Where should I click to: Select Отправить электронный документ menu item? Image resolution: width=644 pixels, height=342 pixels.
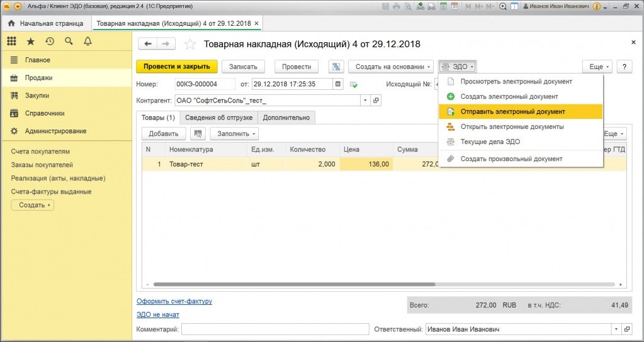512,111
